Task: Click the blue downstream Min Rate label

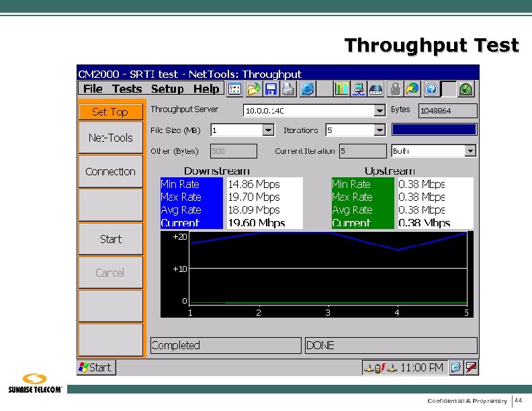Action: click(x=180, y=184)
